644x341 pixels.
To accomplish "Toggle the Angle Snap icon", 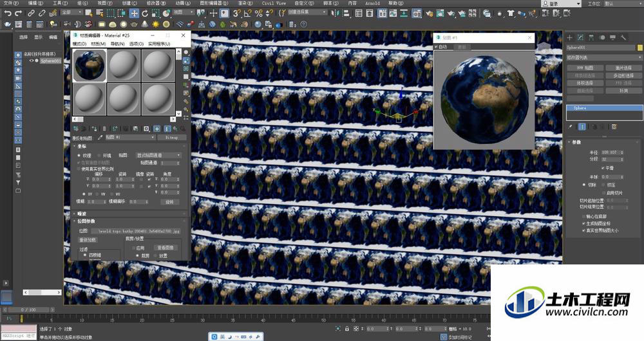I will pos(247,13).
